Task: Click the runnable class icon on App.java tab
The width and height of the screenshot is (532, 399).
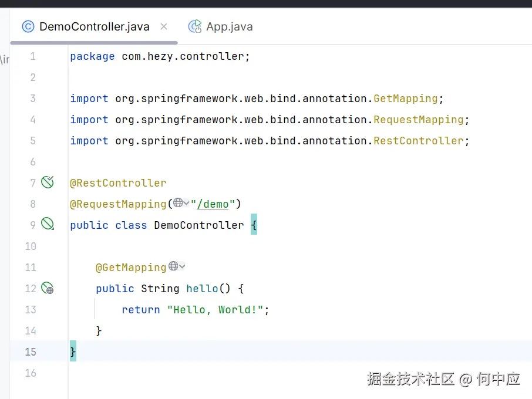Action: point(195,26)
